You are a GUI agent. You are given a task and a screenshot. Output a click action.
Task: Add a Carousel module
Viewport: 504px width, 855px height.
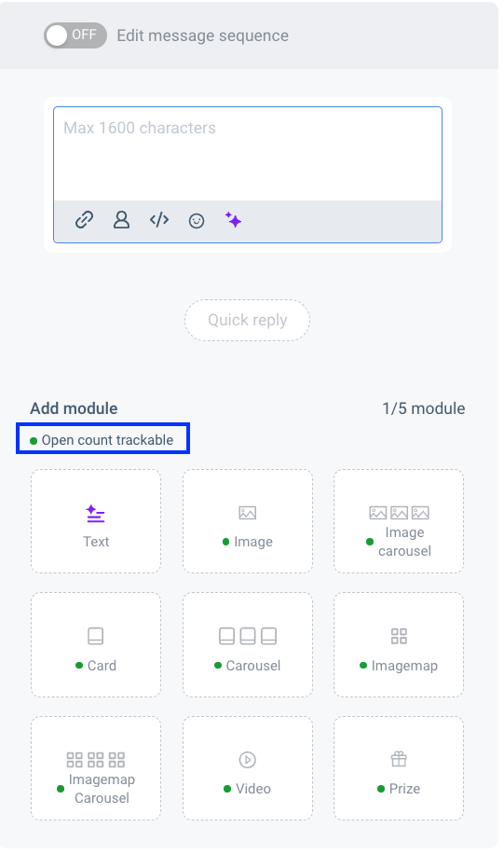point(248,644)
